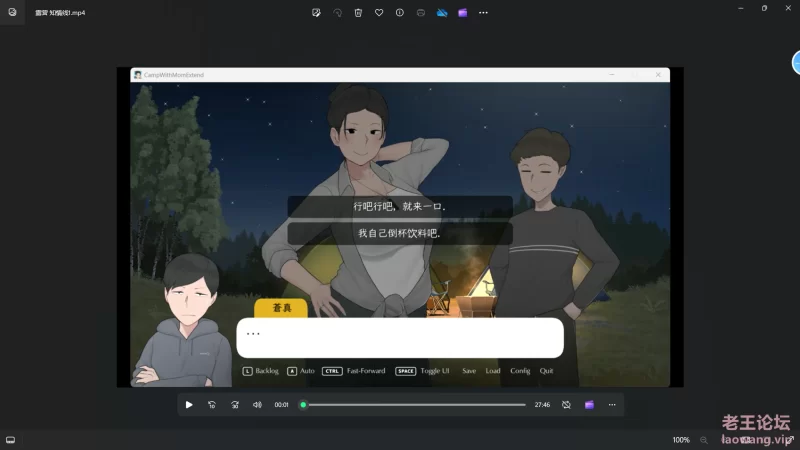800x450 pixels.
Task: Open playback bar more options menu
Action: click(x=612, y=405)
